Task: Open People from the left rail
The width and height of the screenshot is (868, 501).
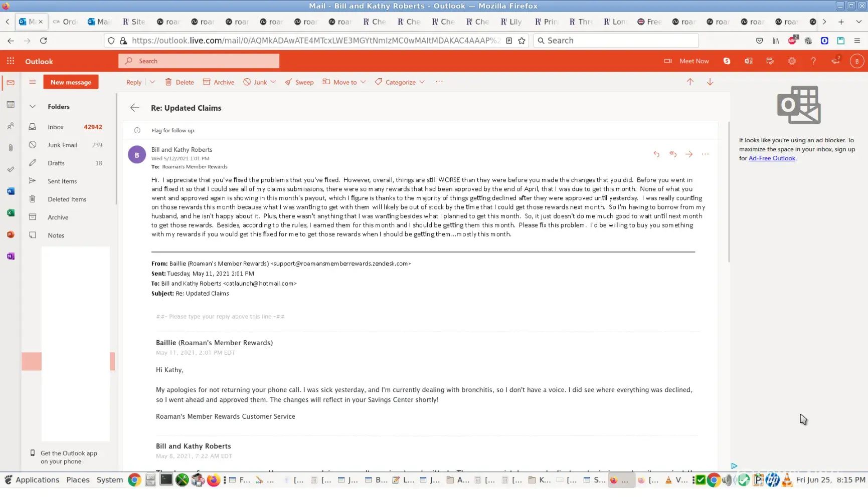Action: (x=11, y=126)
